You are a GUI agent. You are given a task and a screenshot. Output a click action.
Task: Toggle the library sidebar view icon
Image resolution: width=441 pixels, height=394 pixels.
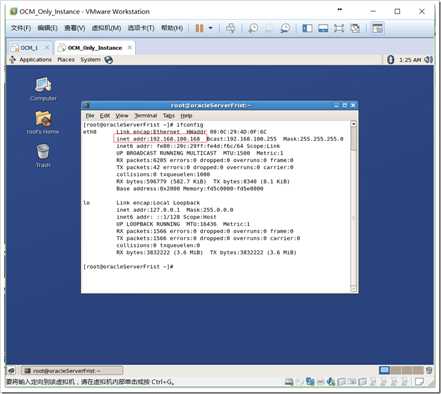[x=307, y=28]
